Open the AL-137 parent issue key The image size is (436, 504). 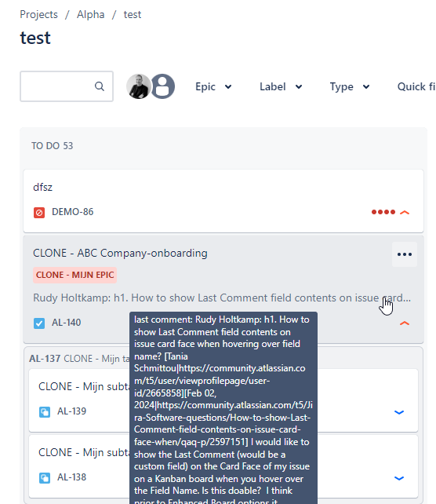coord(45,359)
